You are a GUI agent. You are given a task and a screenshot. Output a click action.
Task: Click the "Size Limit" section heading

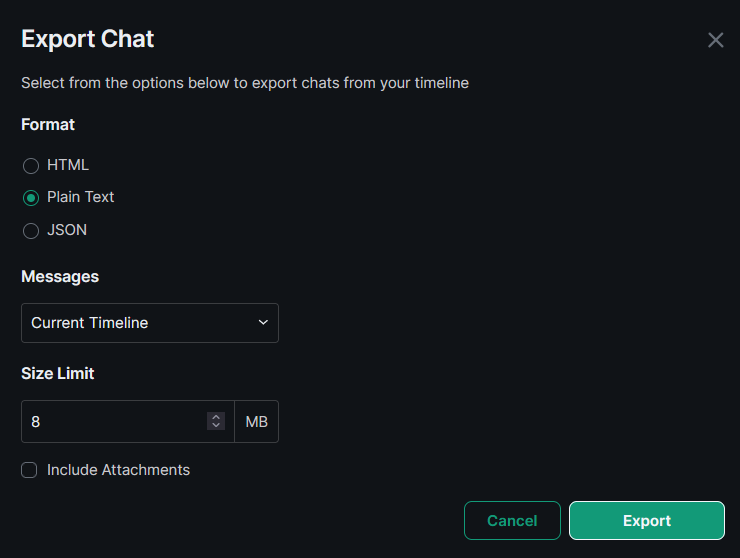(x=58, y=373)
